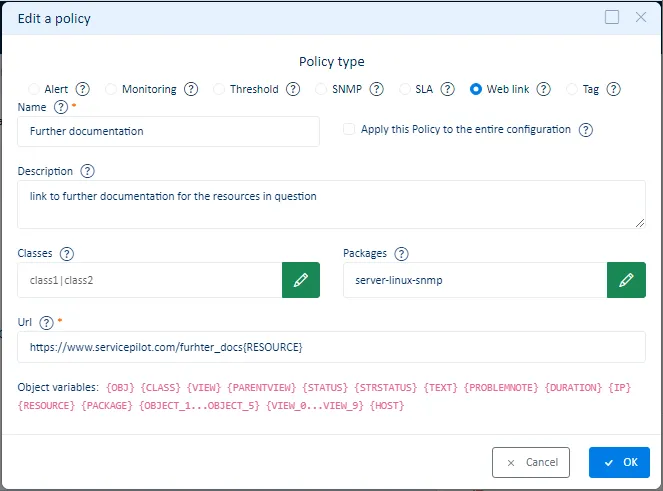Click the {TEXT} variable
Screen dimensions: 663x491
point(441,387)
